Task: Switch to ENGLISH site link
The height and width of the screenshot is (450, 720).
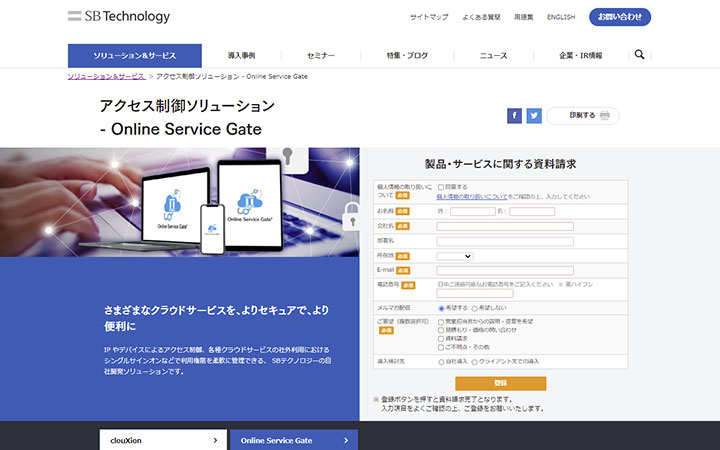Action: 561,17
